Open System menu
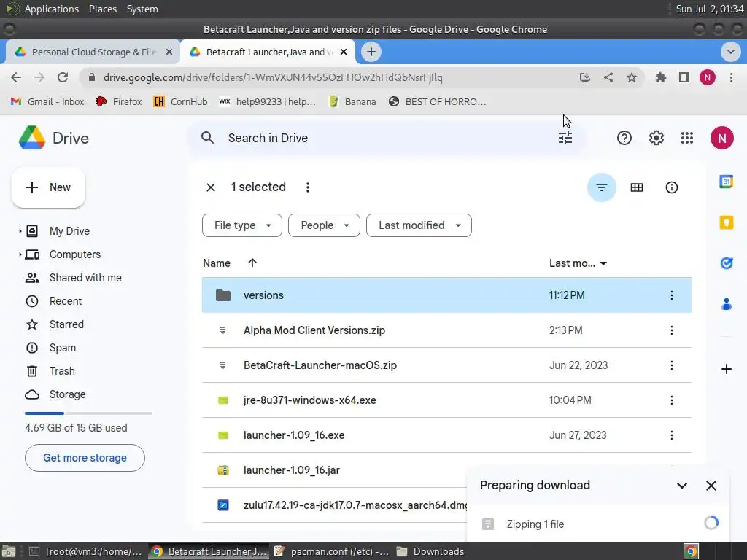The image size is (747, 560). coord(142,9)
